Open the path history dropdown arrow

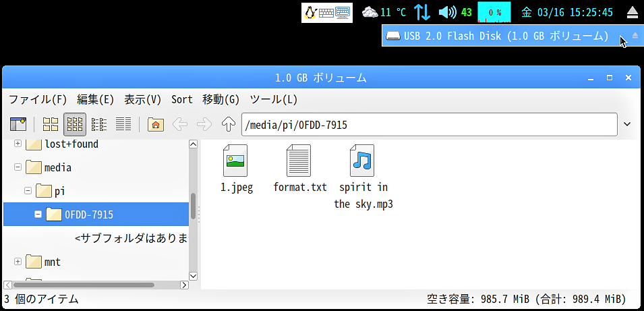tap(627, 124)
